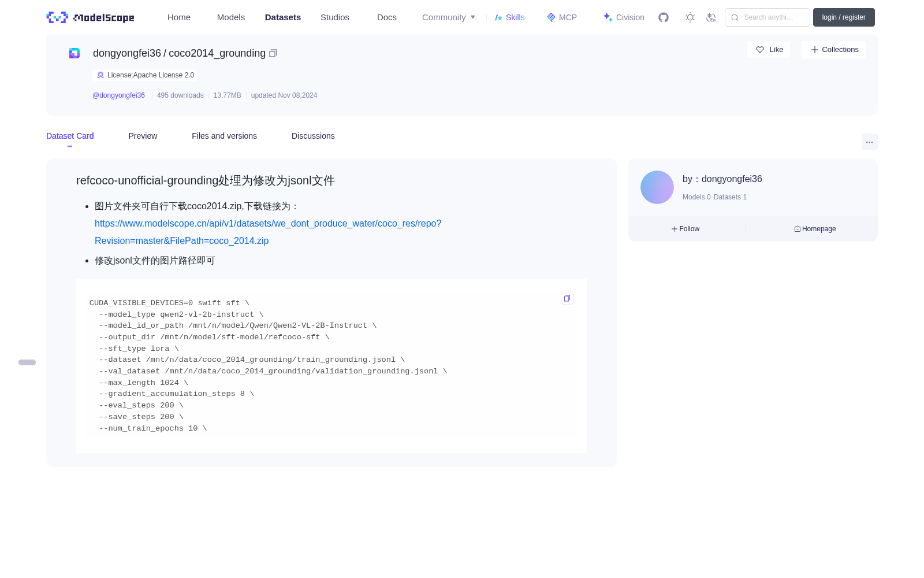Screen dimensions: 924x578
Task: Click the dataset avatar icon beside title
Action: tap(74, 53)
